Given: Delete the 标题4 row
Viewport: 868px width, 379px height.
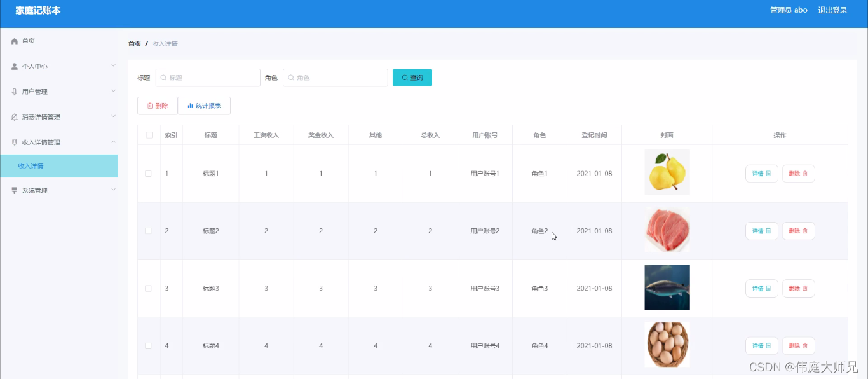Looking at the screenshot, I should pyautogui.click(x=799, y=346).
